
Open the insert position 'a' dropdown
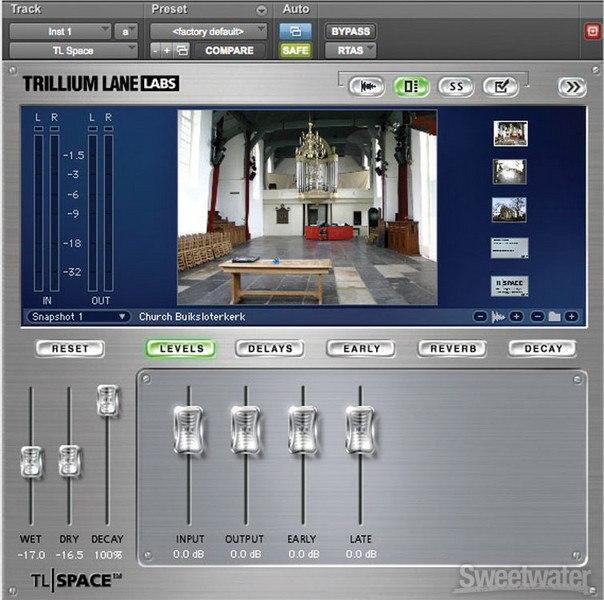[126, 32]
